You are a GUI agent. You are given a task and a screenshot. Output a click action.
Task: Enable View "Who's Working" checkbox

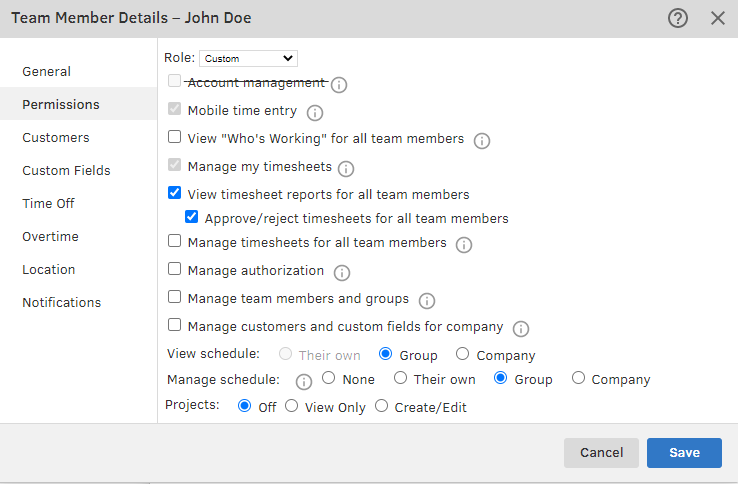(x=175, y=138)
